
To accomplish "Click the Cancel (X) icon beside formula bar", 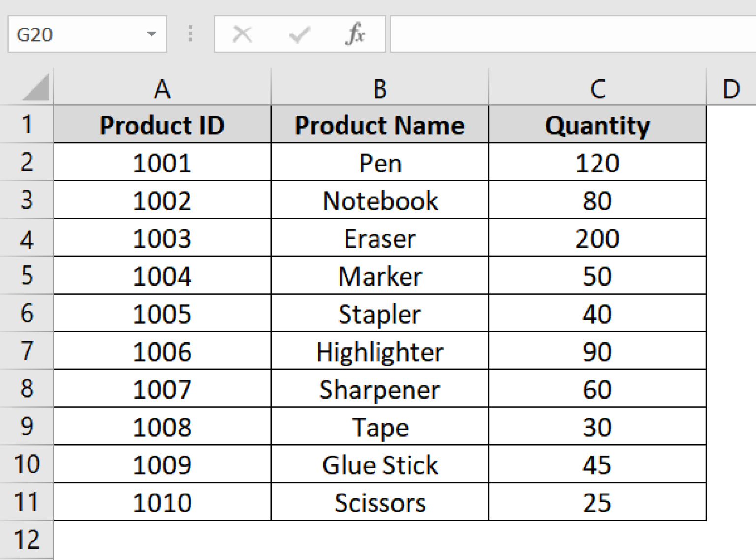I will pos(242,34).
